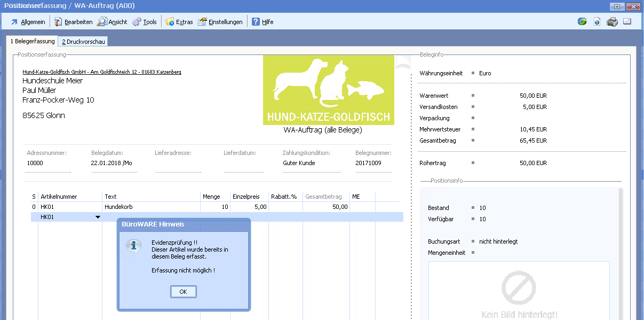This screenshot has height=320, width=644.
Task: Click the envelope mail icon
Action: click(x=627, y=22)
